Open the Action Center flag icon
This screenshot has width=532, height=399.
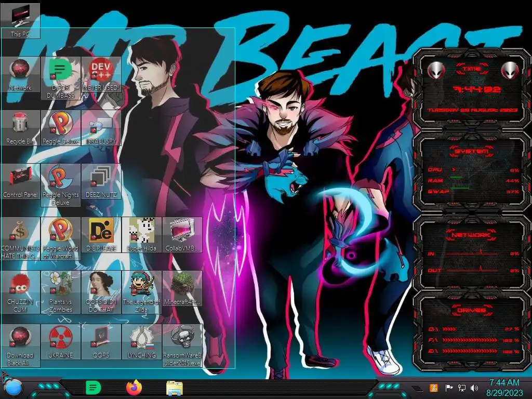click(449, 388)
